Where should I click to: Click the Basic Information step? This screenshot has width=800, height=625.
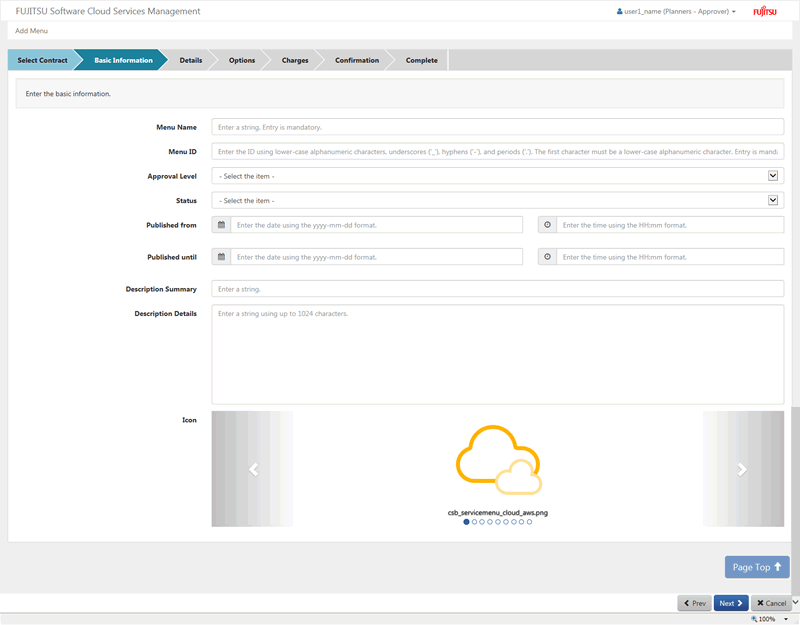point(123,60)
